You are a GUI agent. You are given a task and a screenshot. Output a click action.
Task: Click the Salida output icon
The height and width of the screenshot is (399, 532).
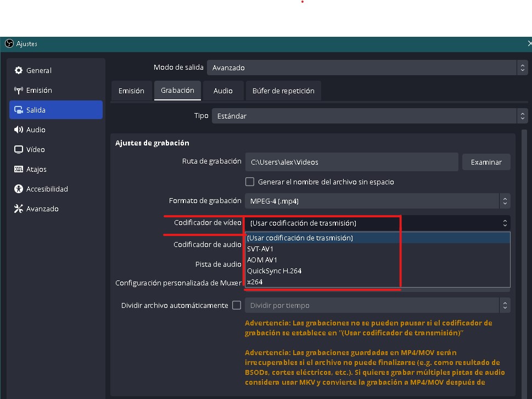(18, 110)
